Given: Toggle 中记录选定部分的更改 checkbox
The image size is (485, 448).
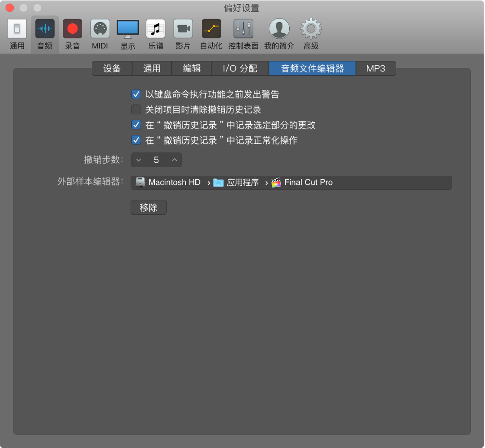Looking at the screenshot, I should (136, 125).
